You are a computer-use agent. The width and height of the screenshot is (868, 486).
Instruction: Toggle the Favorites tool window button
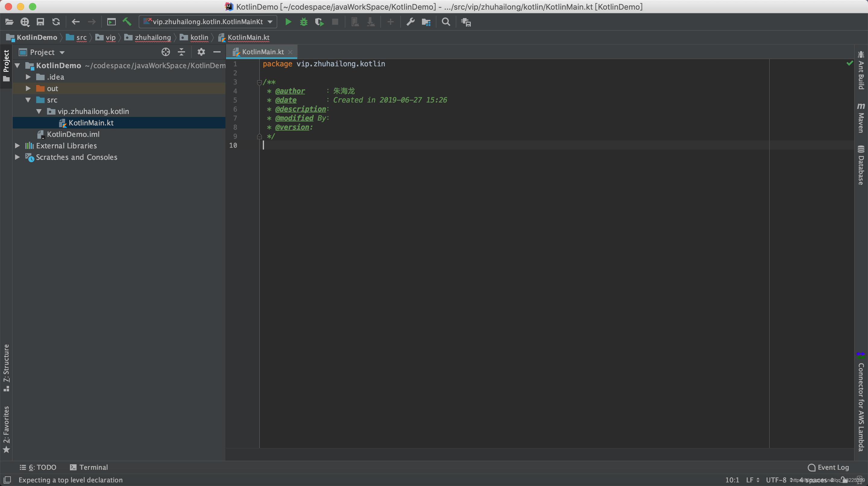[6, 430]
